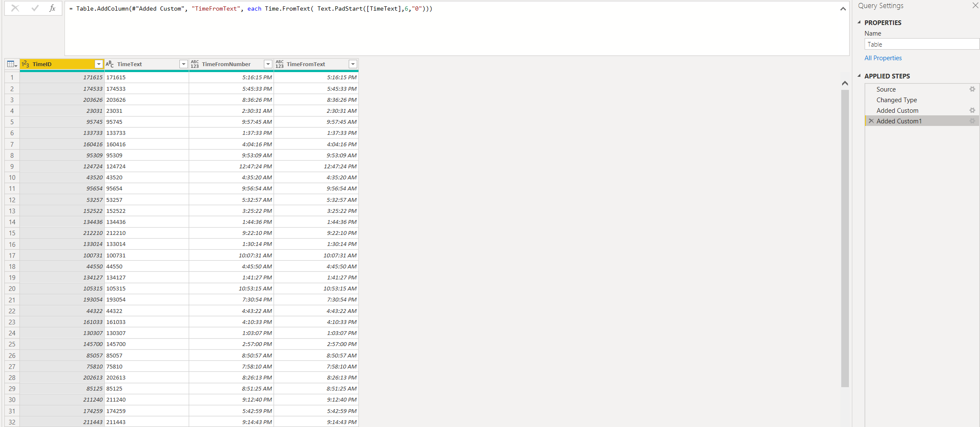Select the TimeFromText column header
The width and height of the screenshot is (980, 427).
point(316,64)
